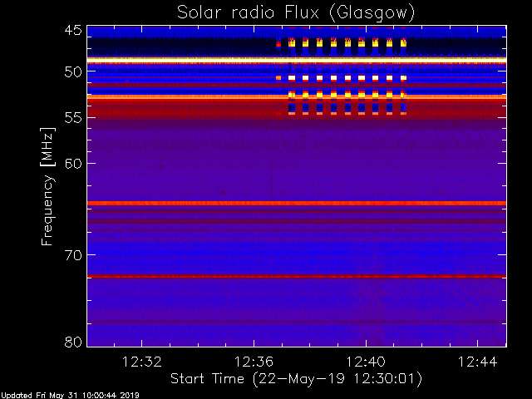The image size is (532, 399).
Task: Click the 12:44 time axis label
Action: point(478,362)
